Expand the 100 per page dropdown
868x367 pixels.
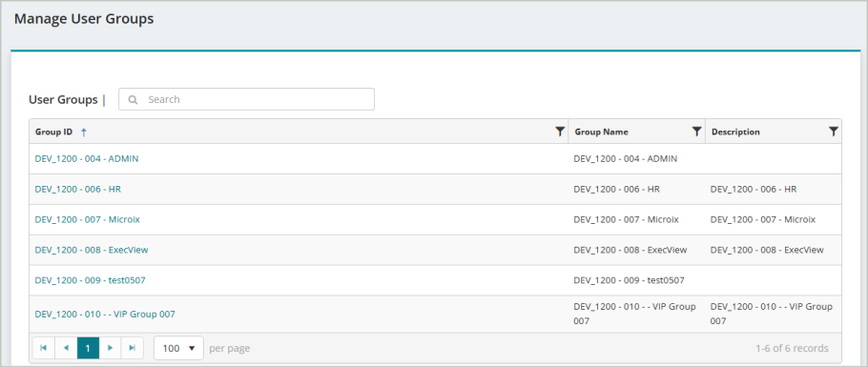tap(178, 348)
